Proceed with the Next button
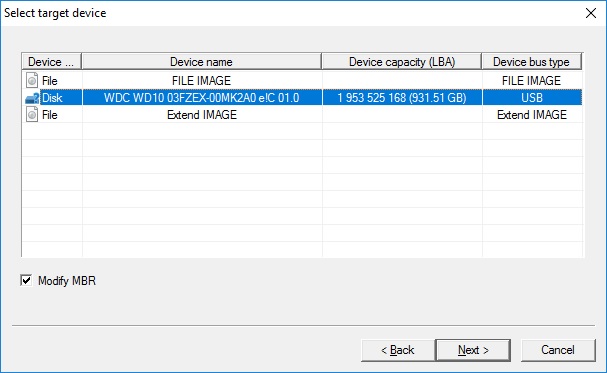The height and width of the screenshot is (373, 607). click(473, 350)
